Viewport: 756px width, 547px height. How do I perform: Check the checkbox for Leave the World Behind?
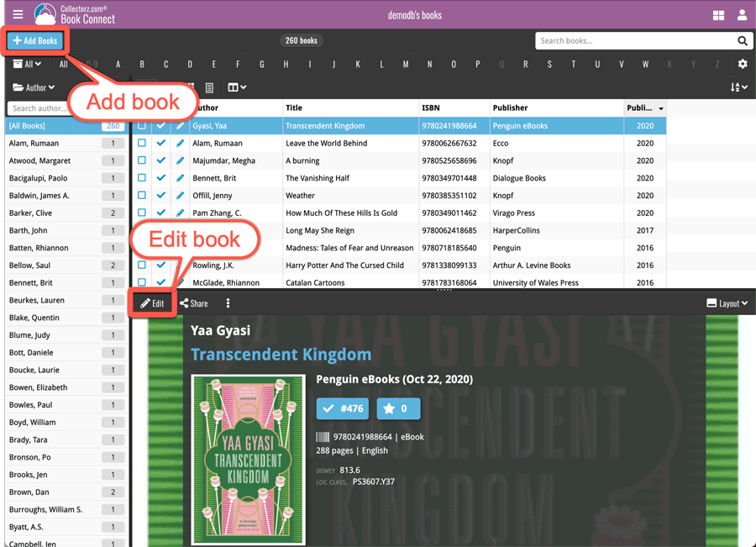point(141,143)
